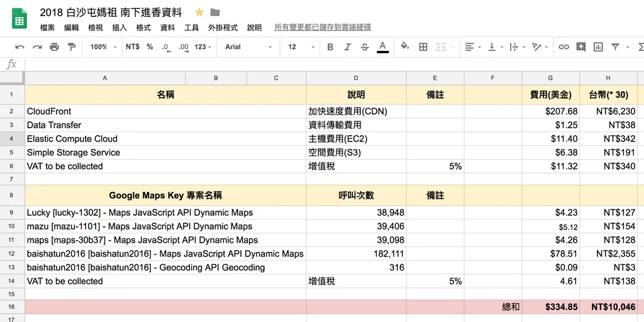Open the 編輯 menu
This screenshot has height=322, width=644.
coord(72,28)
